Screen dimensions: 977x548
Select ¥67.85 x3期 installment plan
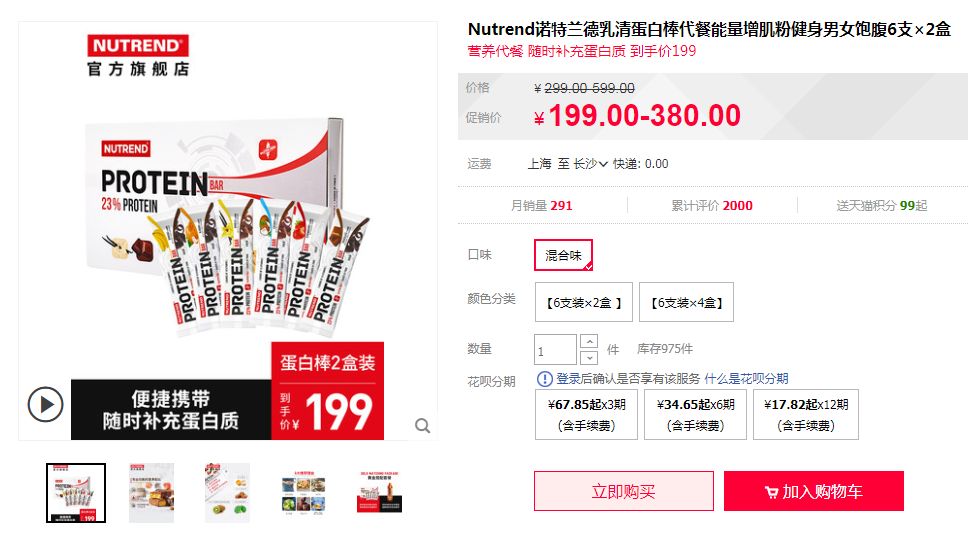pos(586,415)
